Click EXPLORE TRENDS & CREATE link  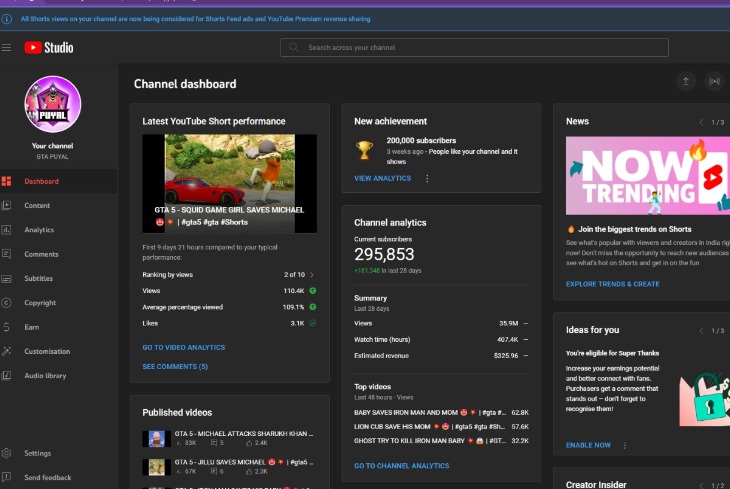[613, 284]
